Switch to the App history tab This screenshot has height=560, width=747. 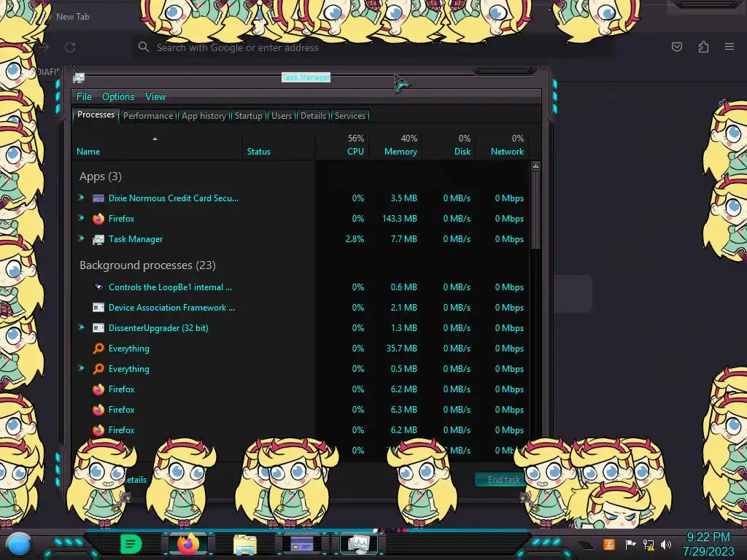204,116
